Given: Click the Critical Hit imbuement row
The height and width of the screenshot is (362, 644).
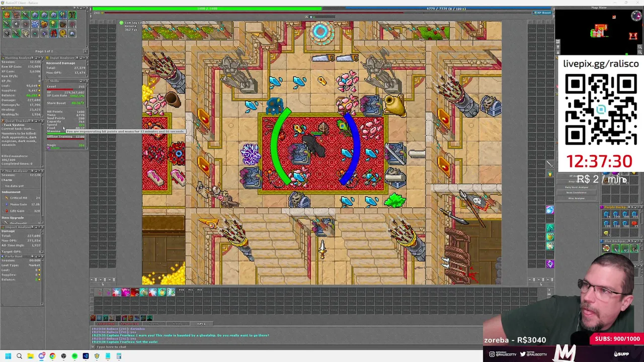Looking at the screenshot, I should click(22, 198).
